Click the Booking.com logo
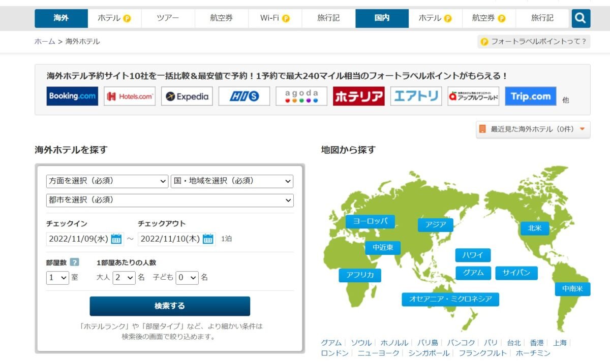The width and height of the screenshot is (610, 364). click(x=72, y=96)
